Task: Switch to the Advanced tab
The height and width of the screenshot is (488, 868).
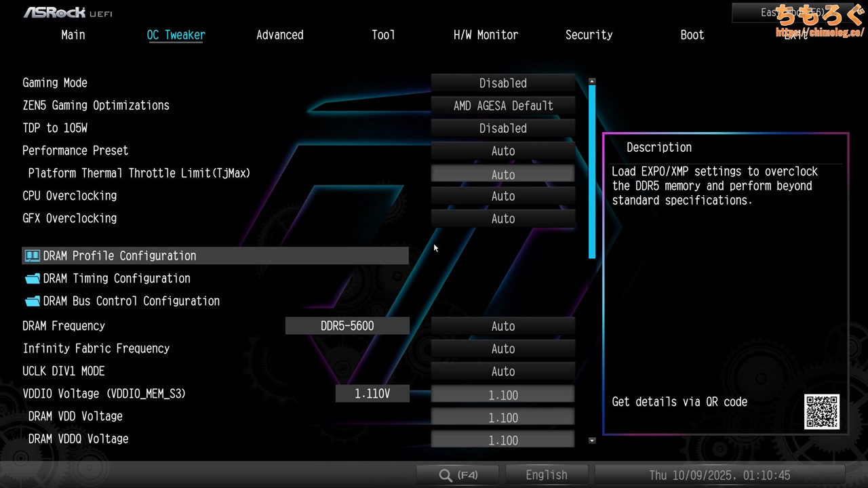Action: [x=279, y=35]
